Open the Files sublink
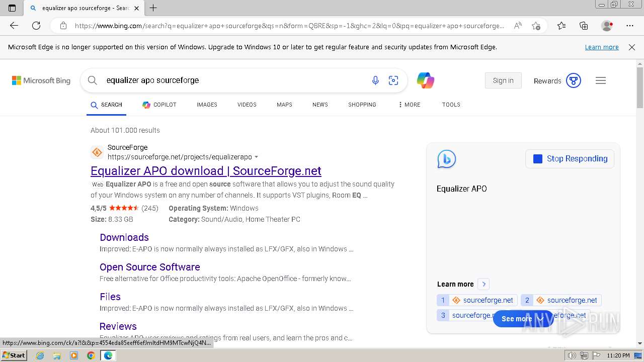The image size is (644, 362). (110, 297)
